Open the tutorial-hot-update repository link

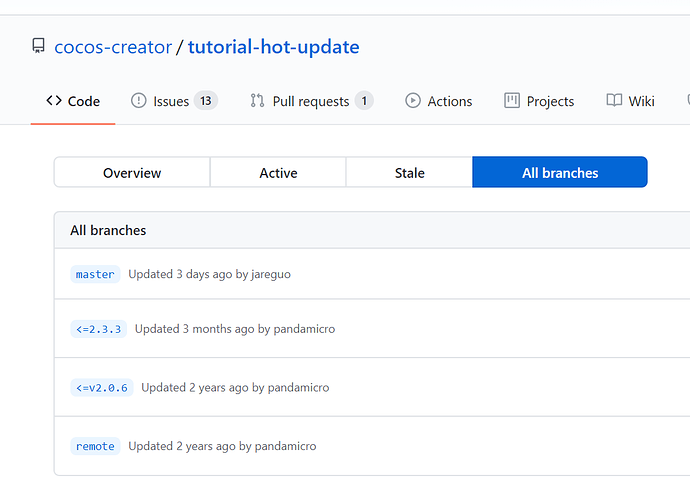[x=273, y=47]
